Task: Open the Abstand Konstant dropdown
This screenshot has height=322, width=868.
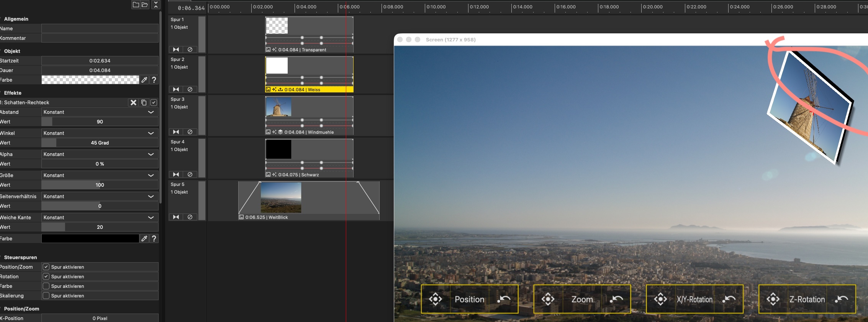Action: click(x=100, y=112)
